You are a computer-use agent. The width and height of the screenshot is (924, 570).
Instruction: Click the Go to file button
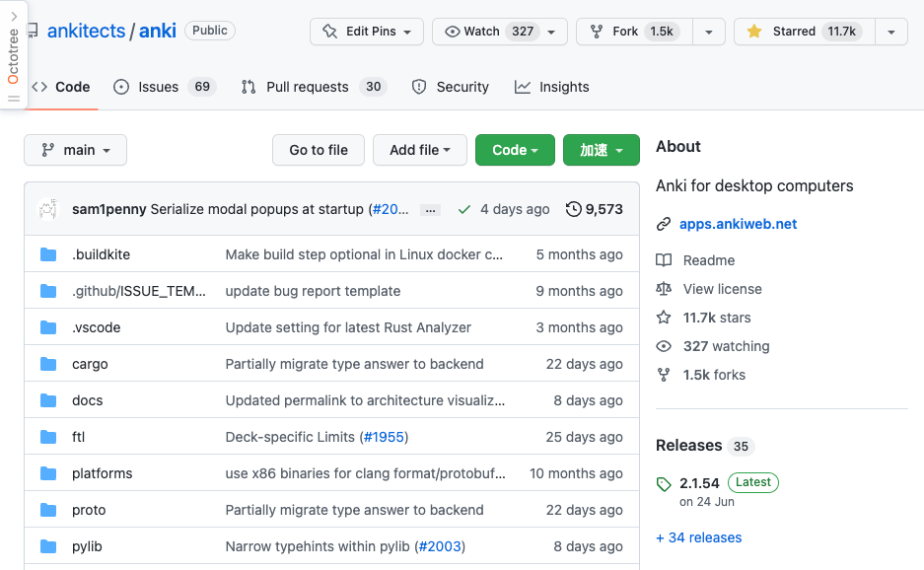(x=319, y=150)
